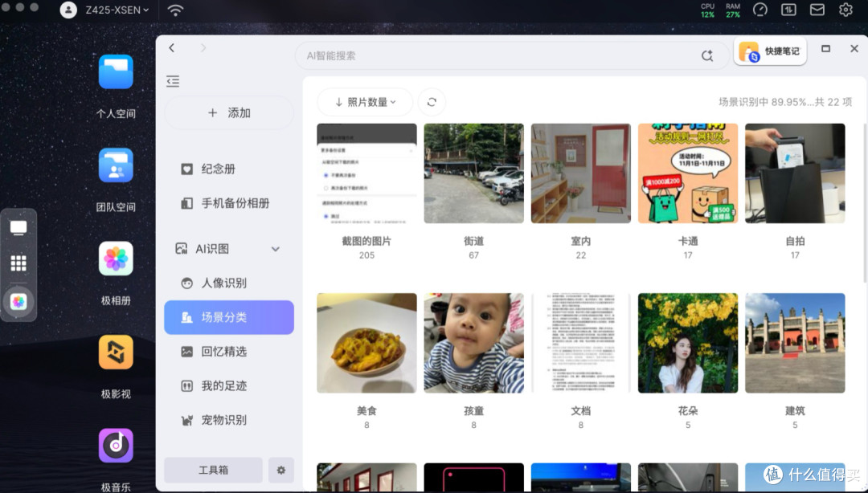The image size is (868, 493).
Task: Open settings gear next to 工具箱
Action: (x=281, y=470)
